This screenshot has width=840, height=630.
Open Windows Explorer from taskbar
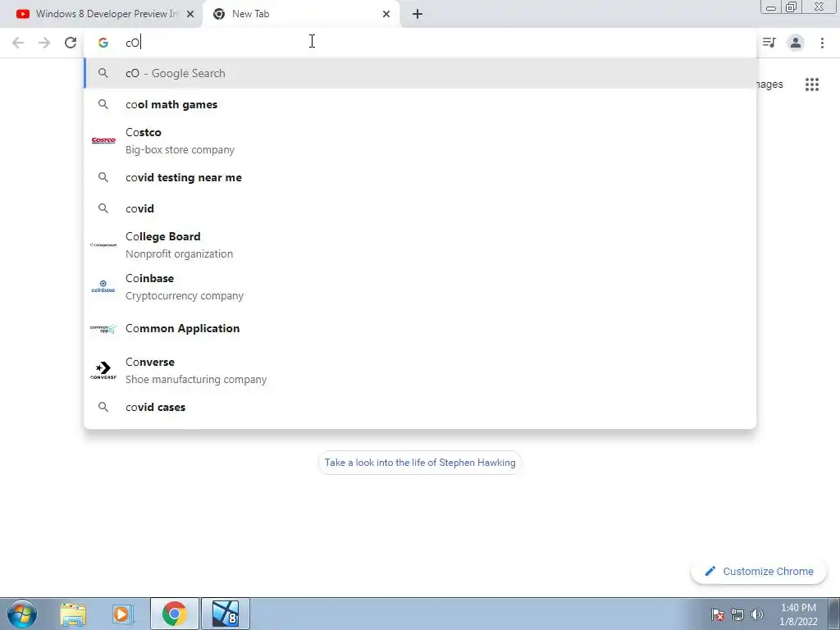coord(73,614)
